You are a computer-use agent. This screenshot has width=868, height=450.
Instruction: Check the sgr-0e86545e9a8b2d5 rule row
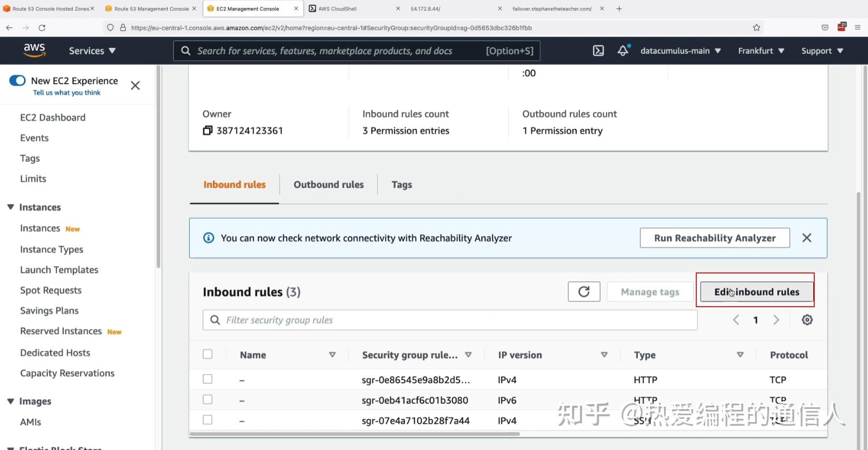point(208,379)
